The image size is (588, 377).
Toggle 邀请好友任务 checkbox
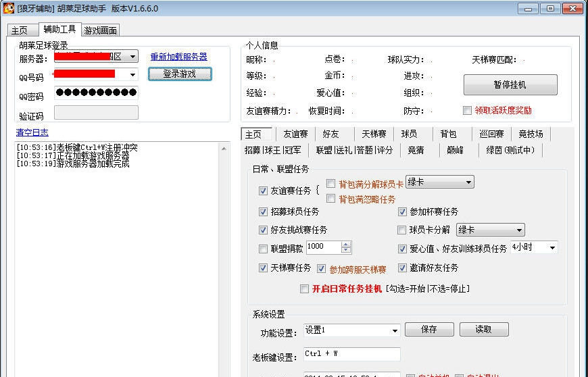click(402, 268)
